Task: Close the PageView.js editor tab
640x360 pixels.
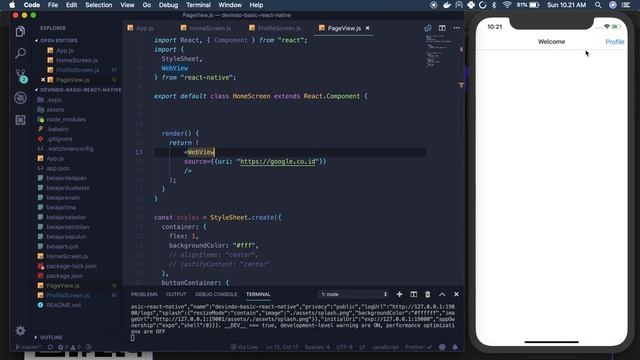Action: pos(367,28)
